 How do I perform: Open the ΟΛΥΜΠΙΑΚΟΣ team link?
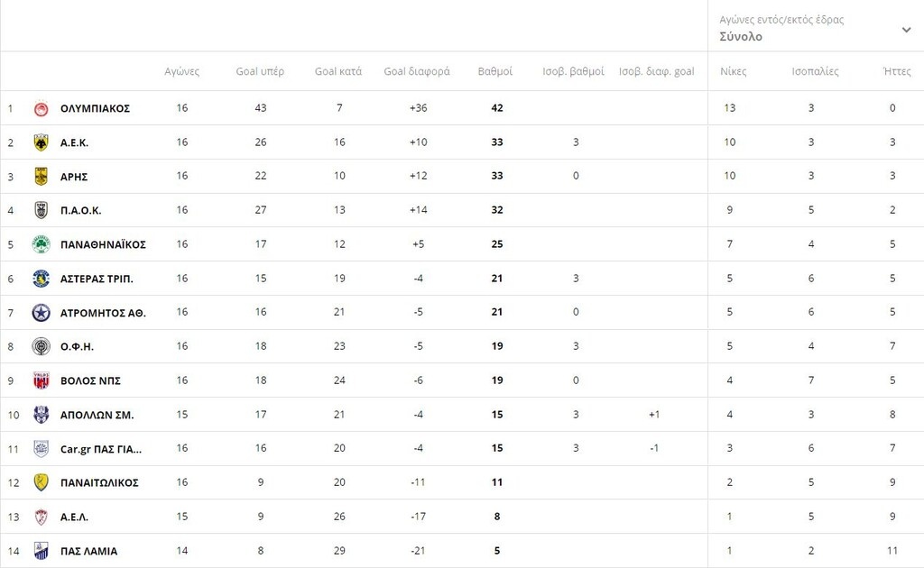pos(95,108)
